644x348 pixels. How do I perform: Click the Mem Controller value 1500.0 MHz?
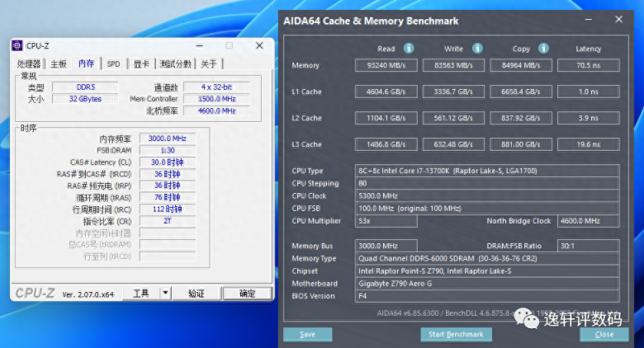click(216, 99)
